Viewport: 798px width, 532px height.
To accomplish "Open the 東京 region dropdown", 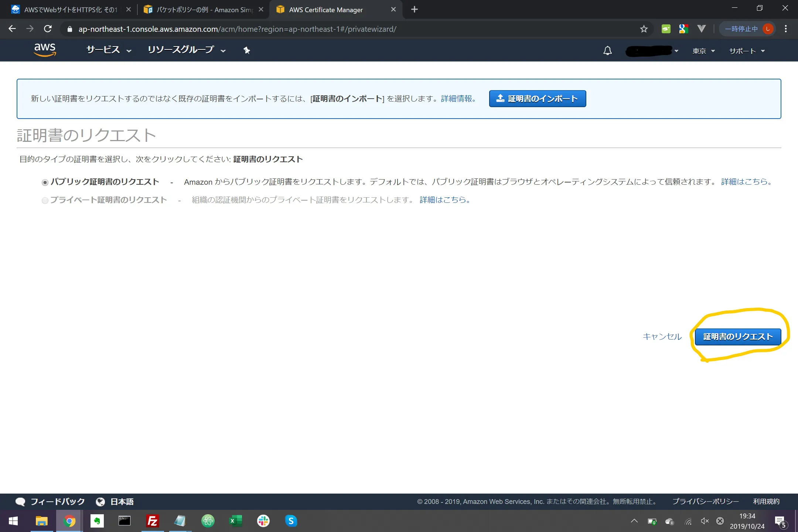I will coord(704,51).
